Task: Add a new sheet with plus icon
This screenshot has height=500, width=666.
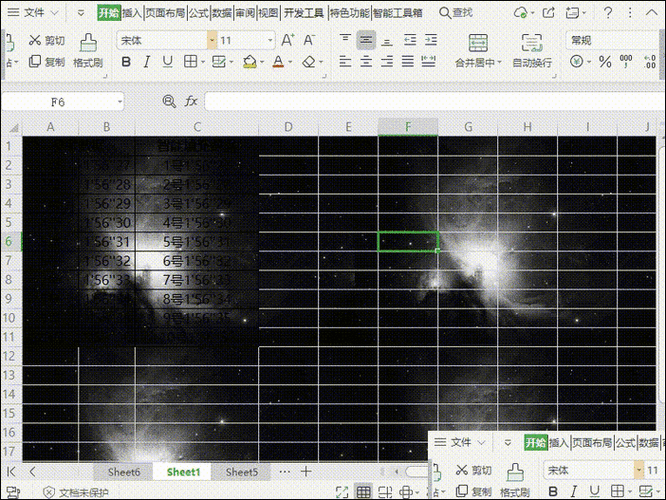Action: (x=306, y=471)
